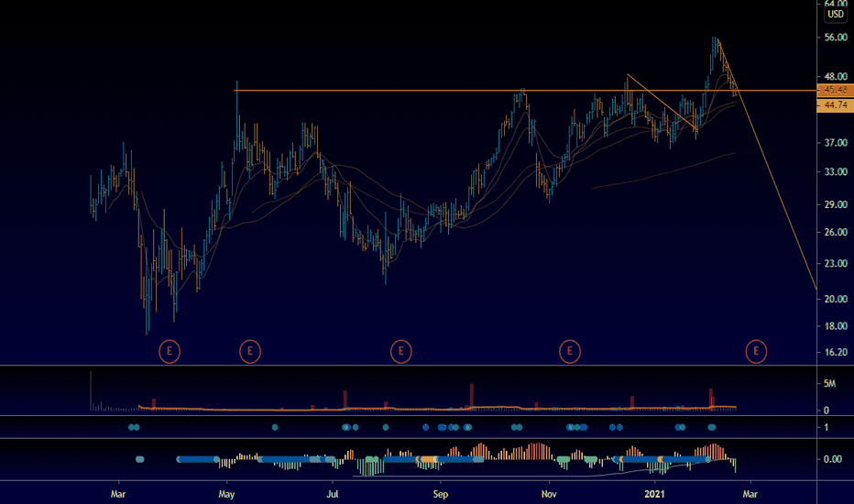Select the short descending trendline near December

pos(662,102)
